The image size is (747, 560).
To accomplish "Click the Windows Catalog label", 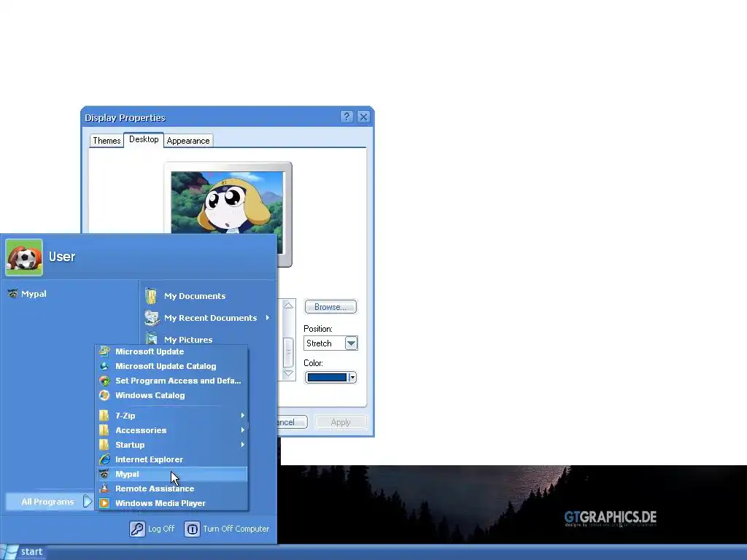I will tap(150, 395).
